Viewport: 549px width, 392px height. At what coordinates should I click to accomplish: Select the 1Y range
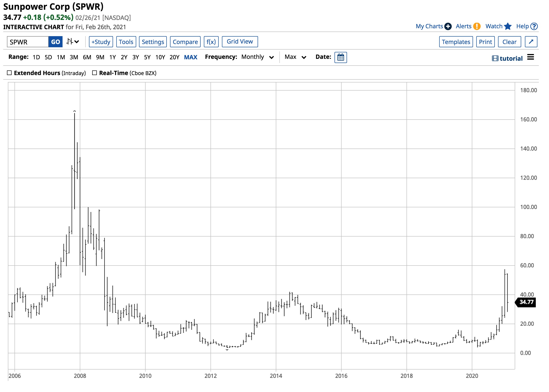[x=112, y=57]
